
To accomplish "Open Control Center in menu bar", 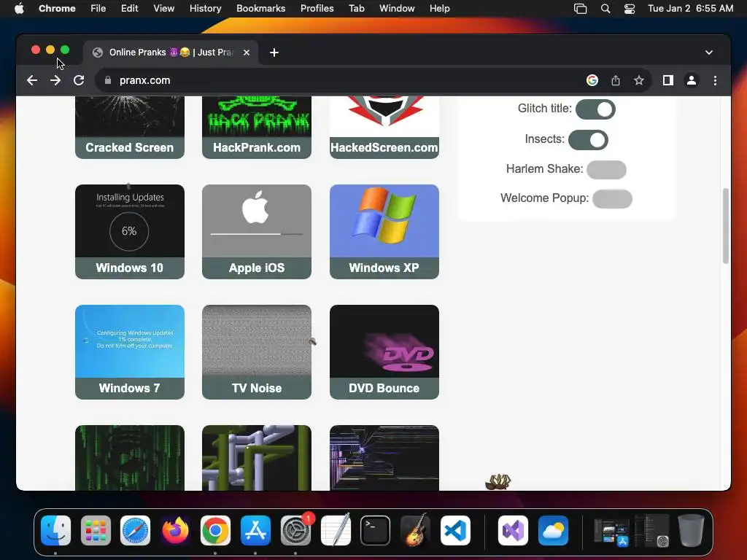I will point(630,9).
